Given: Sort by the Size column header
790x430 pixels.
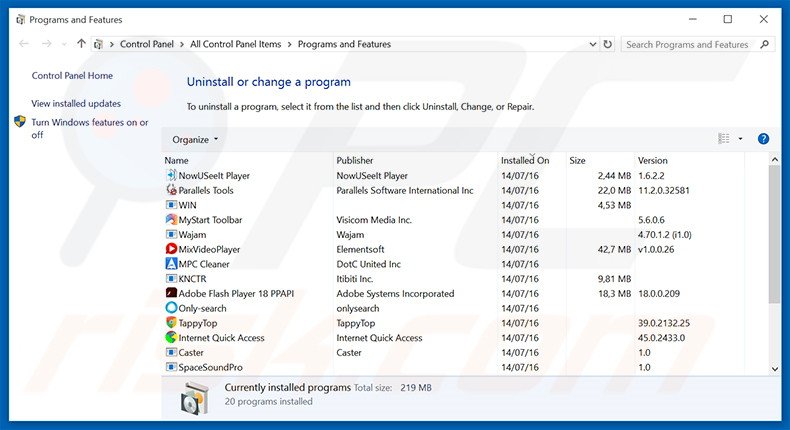Looking at the screenshot, I should pos(577,160).
